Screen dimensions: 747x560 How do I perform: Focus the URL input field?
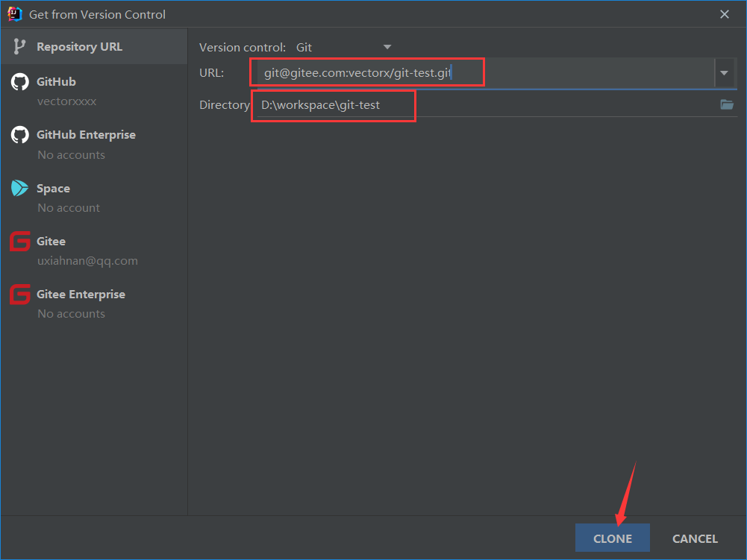[x=485, y=73]
